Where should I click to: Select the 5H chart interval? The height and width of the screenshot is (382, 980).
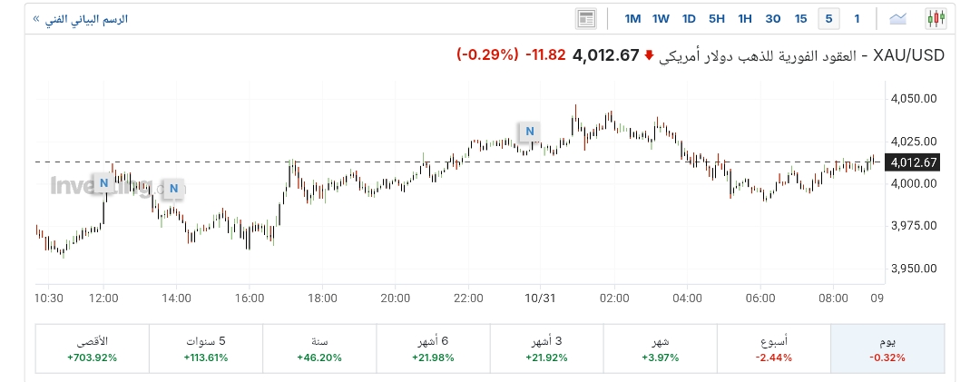pos(717,18)
